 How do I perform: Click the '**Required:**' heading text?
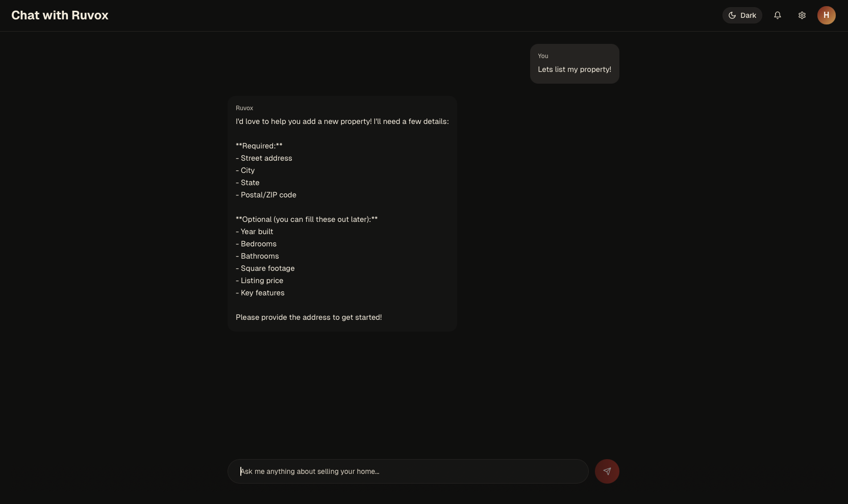(x=259, y=146)
